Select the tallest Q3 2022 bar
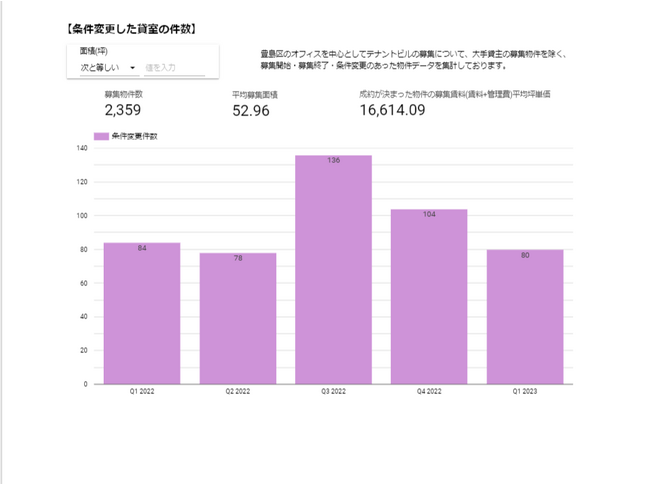The height and width of the screenshot is (484, 650). point(333,270)
